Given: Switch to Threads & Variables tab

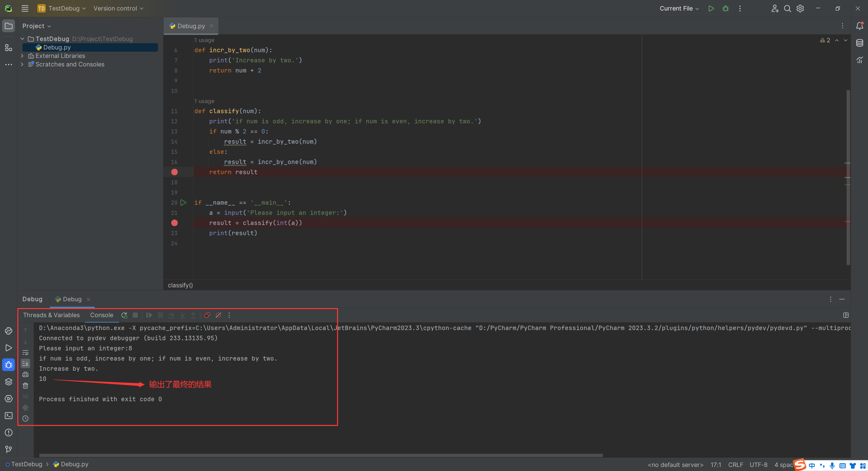Looking at the screenshot, I should point(52,315).
